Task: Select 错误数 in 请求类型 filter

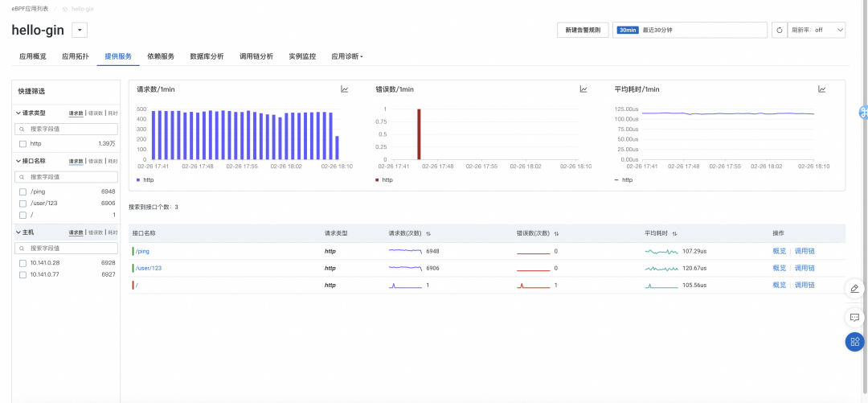Action: pos(95,113)
